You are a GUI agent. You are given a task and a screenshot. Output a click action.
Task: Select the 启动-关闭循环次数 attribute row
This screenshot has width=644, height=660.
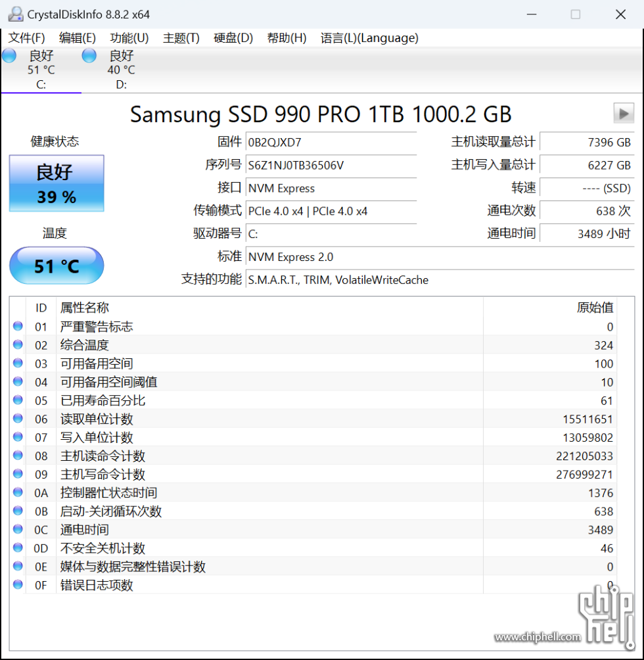[x=313, y=511]
